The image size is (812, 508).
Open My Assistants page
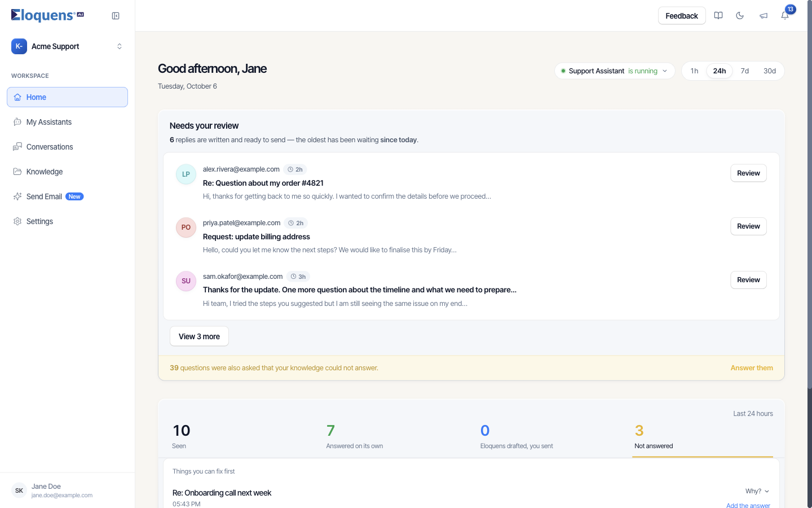68,122
